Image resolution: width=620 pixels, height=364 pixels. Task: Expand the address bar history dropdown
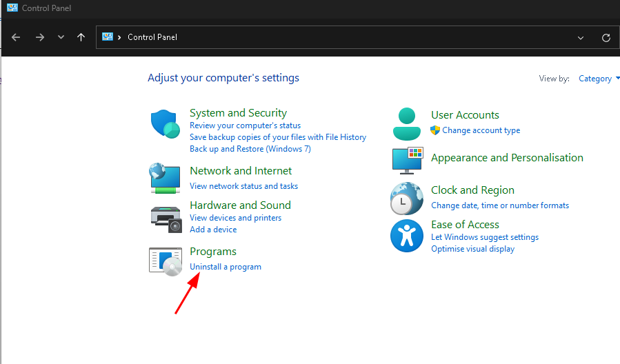click(581, 38)
